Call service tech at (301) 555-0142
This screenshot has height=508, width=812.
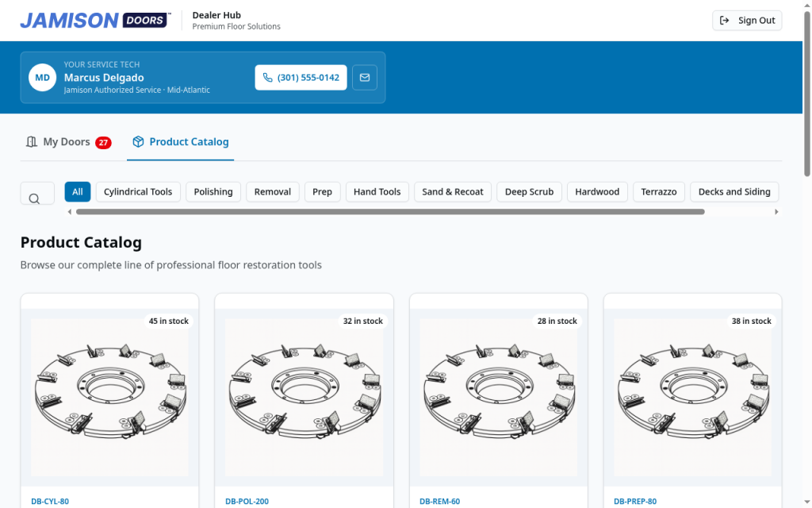tap(301, 77)
